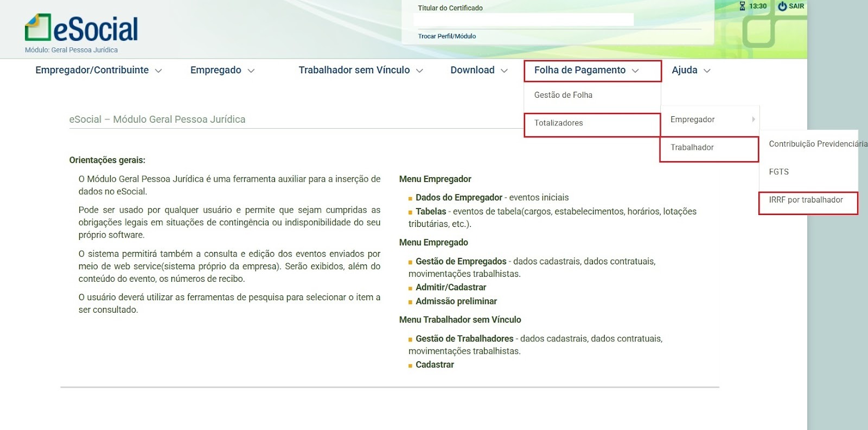The image size is (868, 430).
Task: Expand chevron next to Trabalhador sem Vínculo
Action: [x=419, y=71]
